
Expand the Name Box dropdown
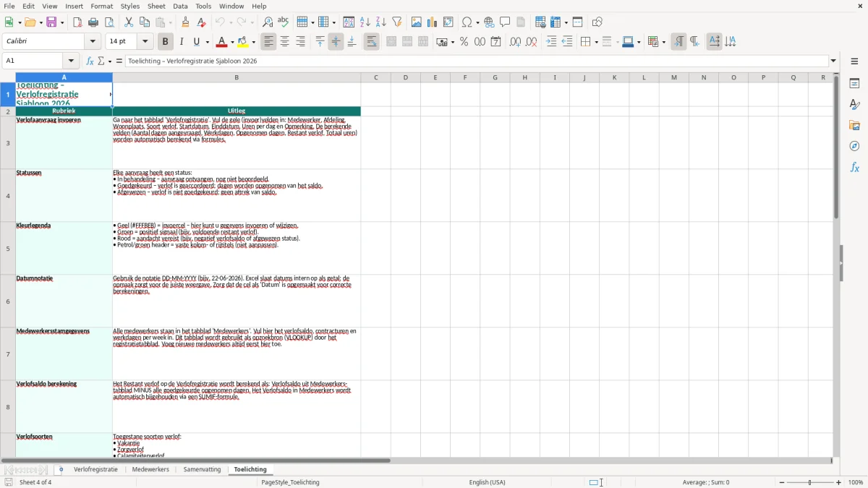pyautogui.click(x=71, y=61)
